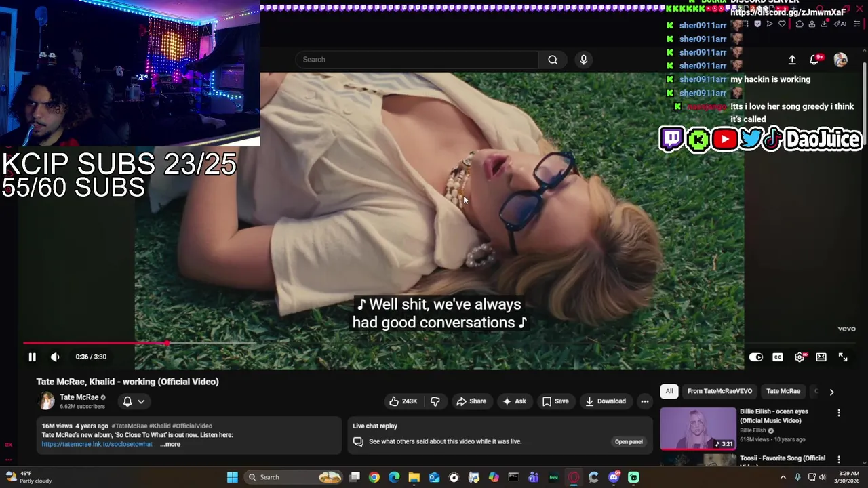Click the taskbar volume speaker icon
The image size is (868, 488).
click(x=823, y=477)
